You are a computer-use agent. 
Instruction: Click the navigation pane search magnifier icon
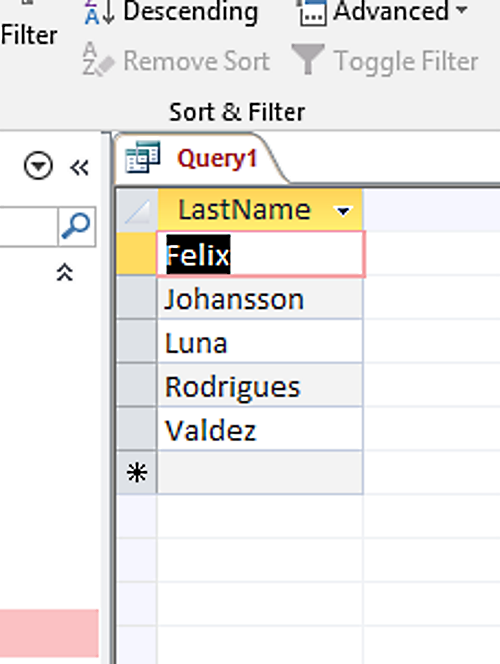pos(76,227)
